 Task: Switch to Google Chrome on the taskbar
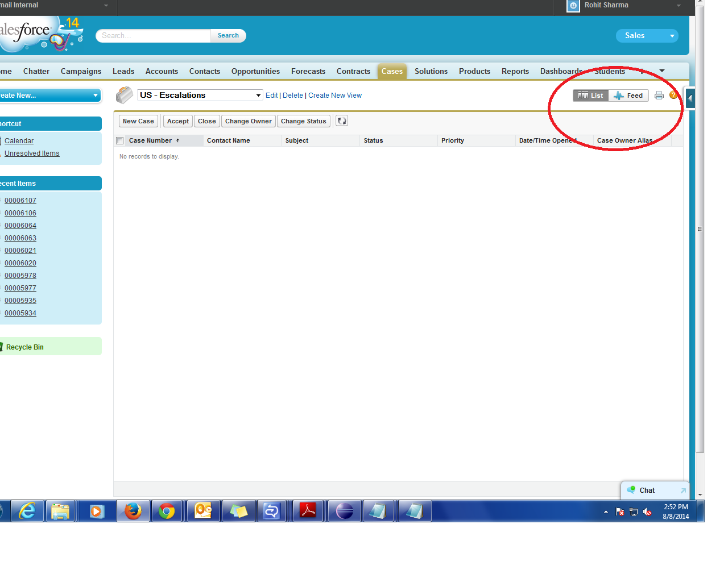pos(167,512)
